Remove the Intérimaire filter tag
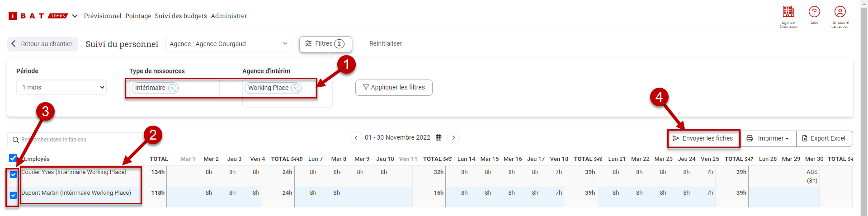The image size is (868, 216). coord(172,88)
